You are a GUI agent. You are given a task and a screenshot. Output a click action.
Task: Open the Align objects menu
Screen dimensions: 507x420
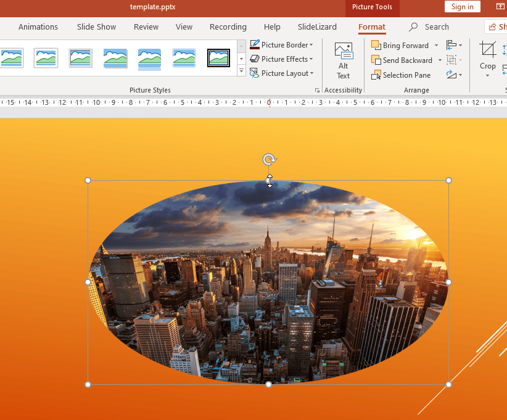tap(455, 45)
